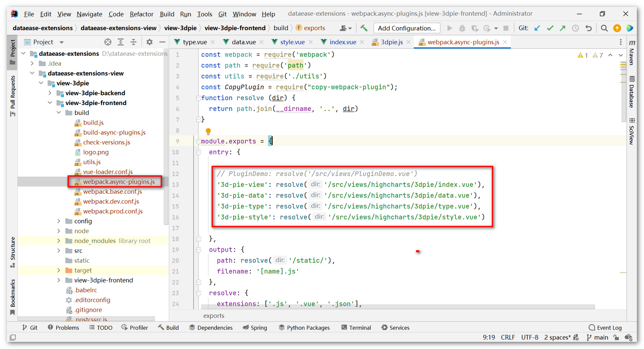Click the editor horizontal scrollbar
Screen dimensions: 644x349
397,307
